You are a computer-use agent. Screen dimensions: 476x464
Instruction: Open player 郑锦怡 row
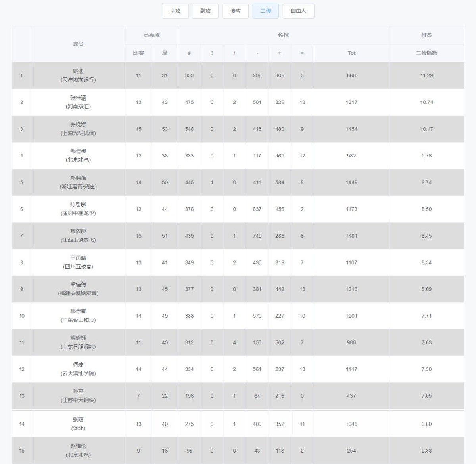[x=238, y=182]
